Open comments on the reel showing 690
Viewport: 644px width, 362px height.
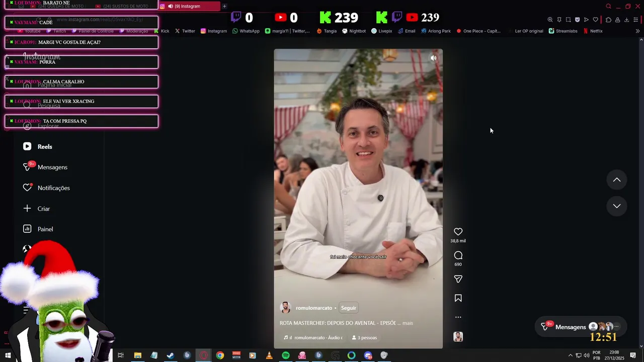[x=458, y=255]
